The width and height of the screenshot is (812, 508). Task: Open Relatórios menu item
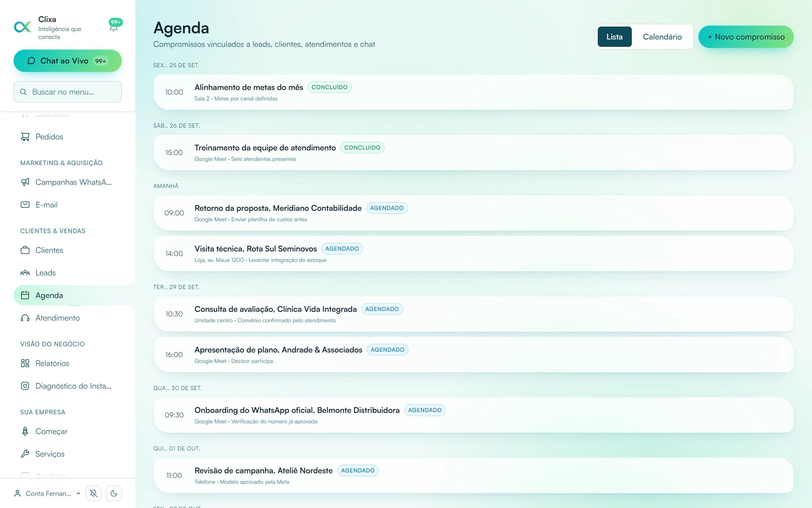point(67,363)
